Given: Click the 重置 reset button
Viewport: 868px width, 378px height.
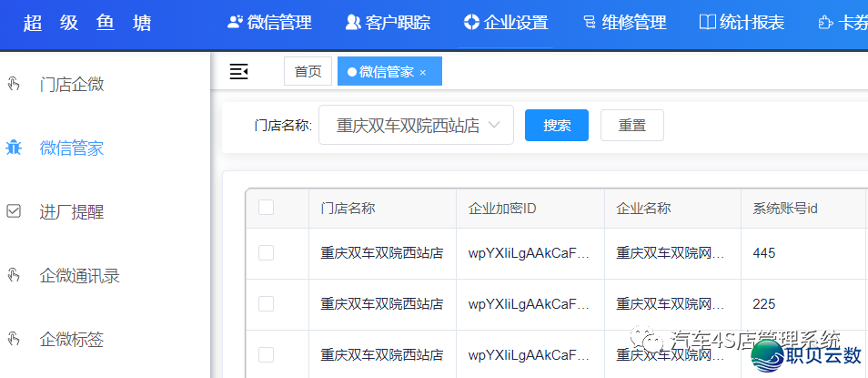Looking at the screenshot, I should coord(632,125).
